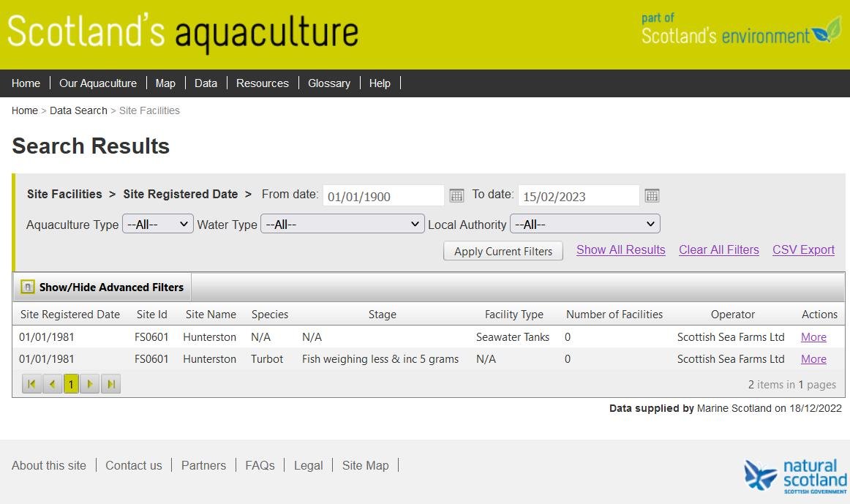Screen dimensions: 850x504
Task: Open the Water Type dropdown
Action: click(x=342, y=224)
